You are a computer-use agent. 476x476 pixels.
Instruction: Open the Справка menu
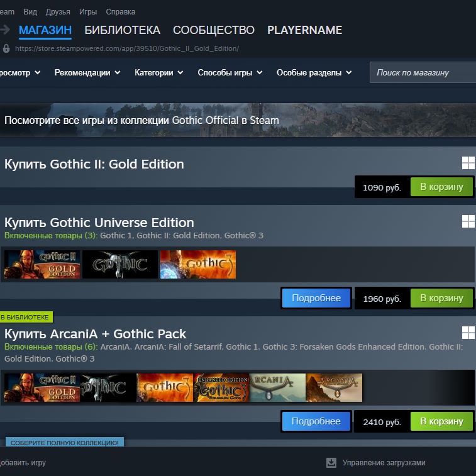(121, 12)
